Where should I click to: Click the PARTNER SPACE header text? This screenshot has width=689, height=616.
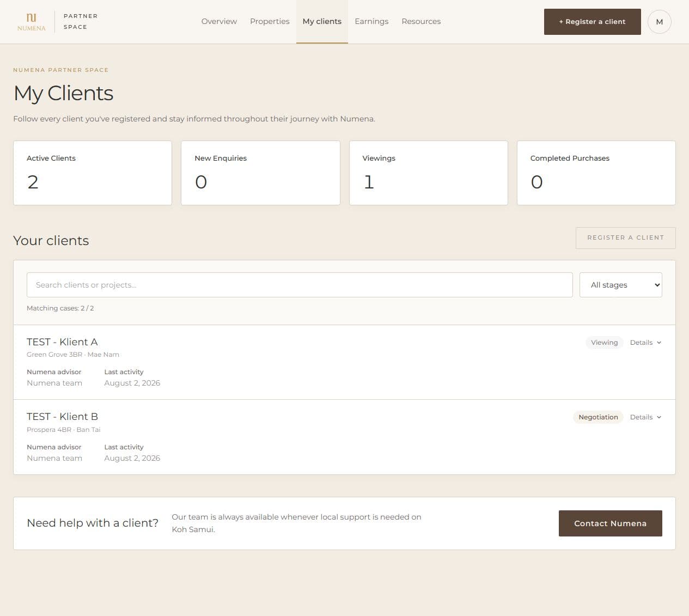pyautogui.click(x=81, y=21)
